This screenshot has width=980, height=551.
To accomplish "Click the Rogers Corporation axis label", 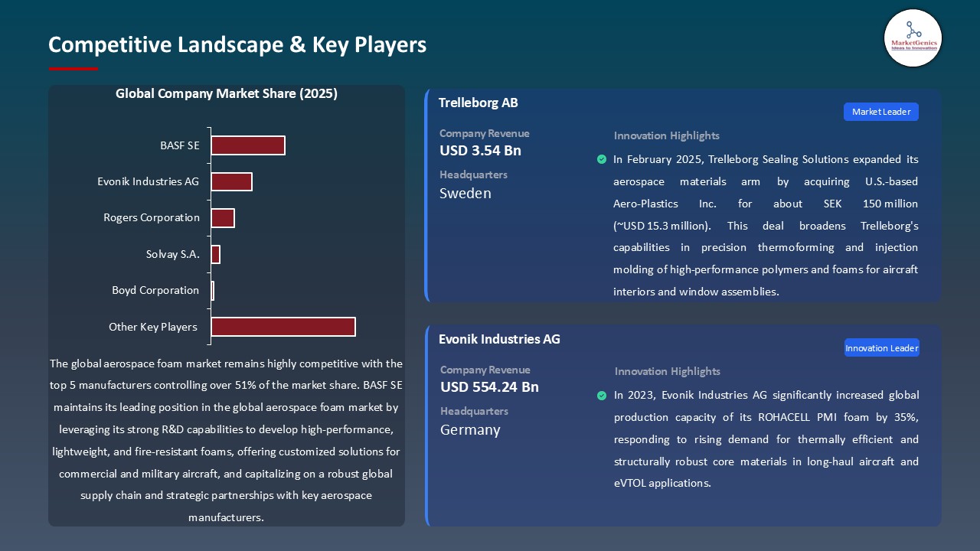I will (152, 217).
